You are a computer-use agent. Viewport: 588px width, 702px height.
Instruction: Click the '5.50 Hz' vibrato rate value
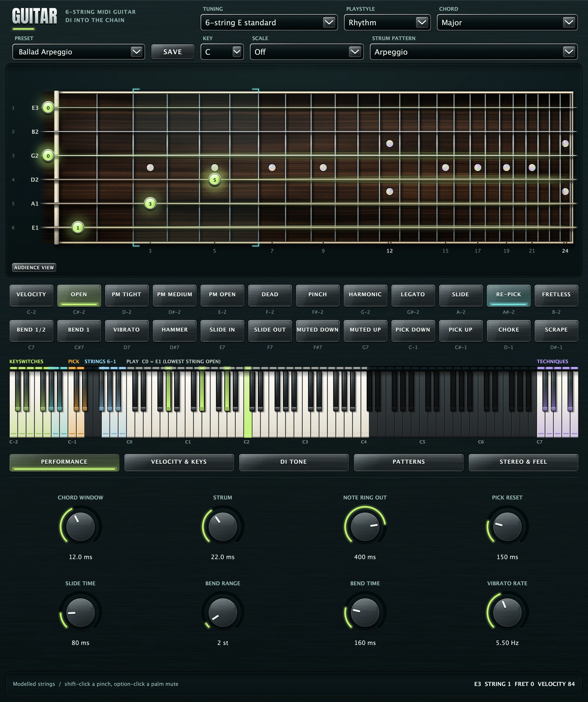[x=507, y=643]
